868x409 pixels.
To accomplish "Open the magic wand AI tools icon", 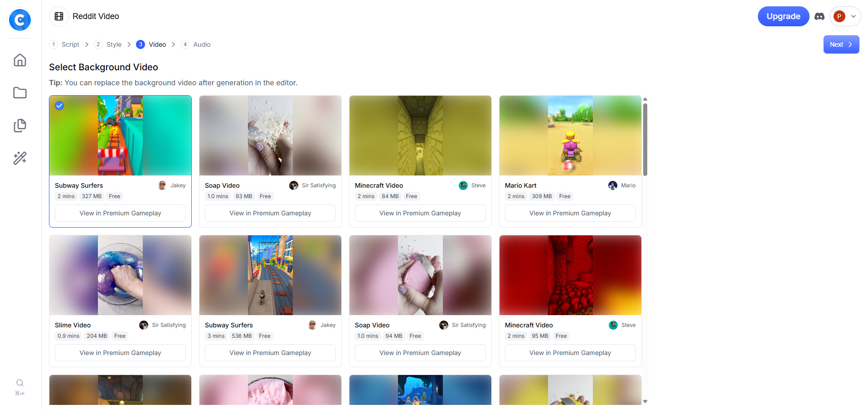I will coord(20,158).
